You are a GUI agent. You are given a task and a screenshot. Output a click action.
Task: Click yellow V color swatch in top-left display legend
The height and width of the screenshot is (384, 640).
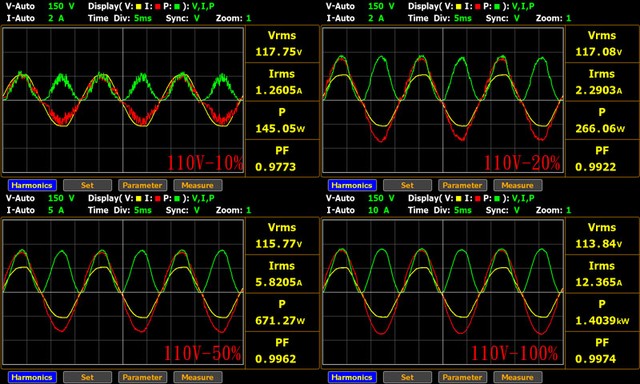(139, 7)
